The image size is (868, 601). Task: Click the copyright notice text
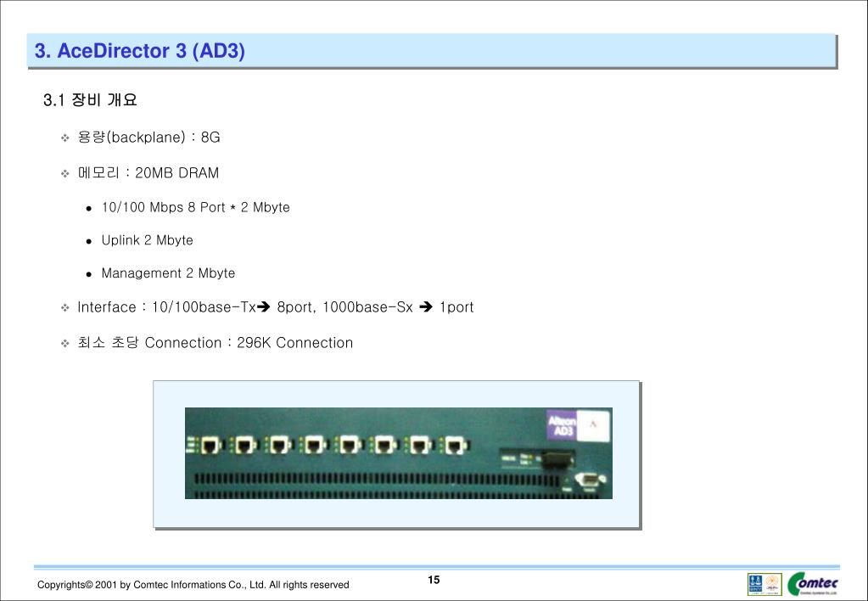pos(193,584)
